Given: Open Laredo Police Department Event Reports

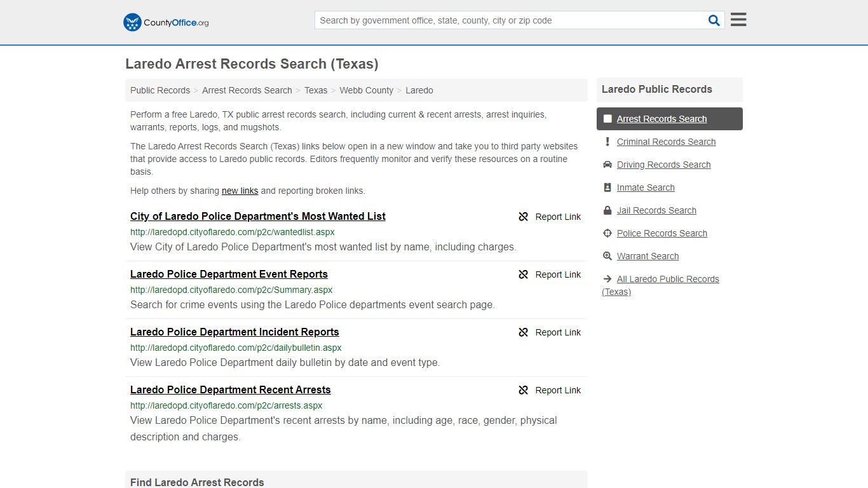Looking at the screenshot, I should [x=229, y=274].
